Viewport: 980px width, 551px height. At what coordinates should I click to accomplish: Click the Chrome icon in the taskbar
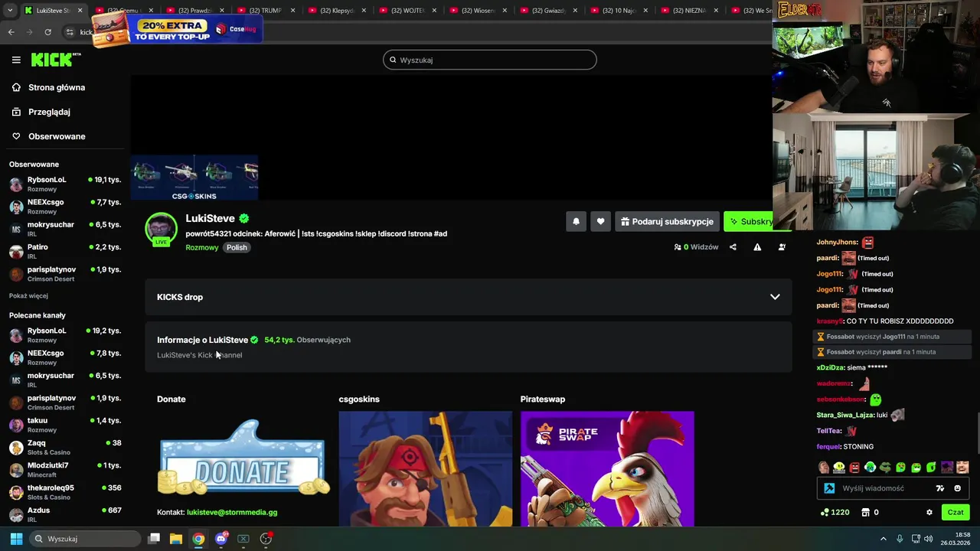(198, 539)
